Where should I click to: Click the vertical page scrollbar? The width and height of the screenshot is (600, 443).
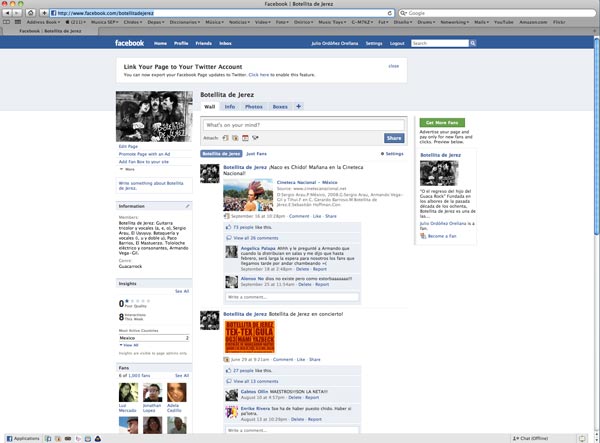tap(597, 136)
